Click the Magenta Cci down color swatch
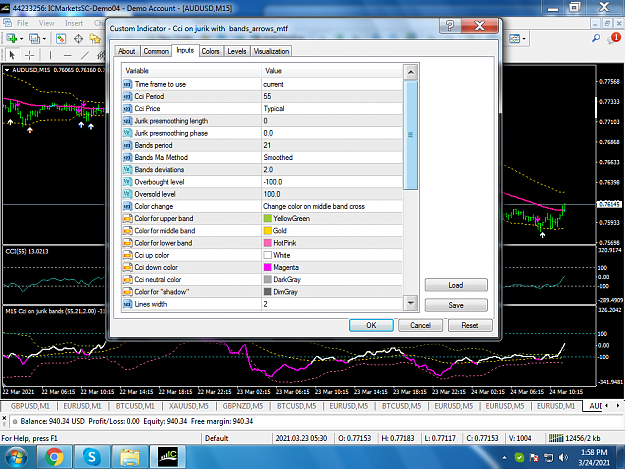 pos(267,267)
